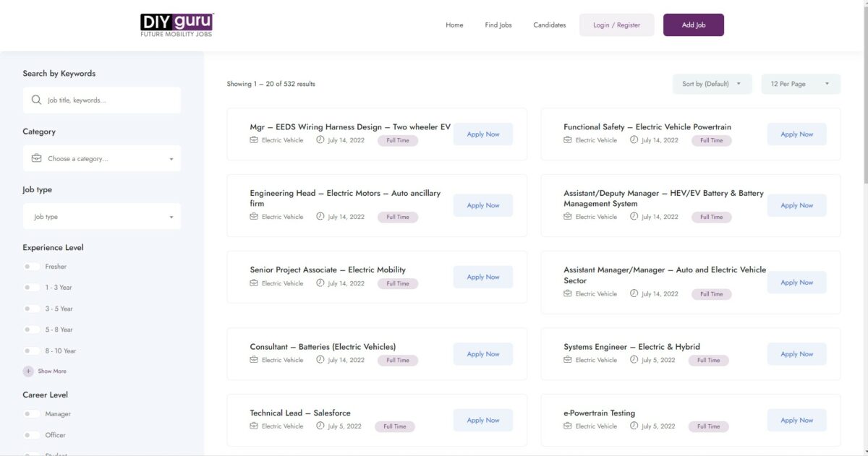Image resolution: width=868 pixels, height=456 pixels.
Task: Enable the 5 - 8 Year experience filter
Action: coord(31,330)
